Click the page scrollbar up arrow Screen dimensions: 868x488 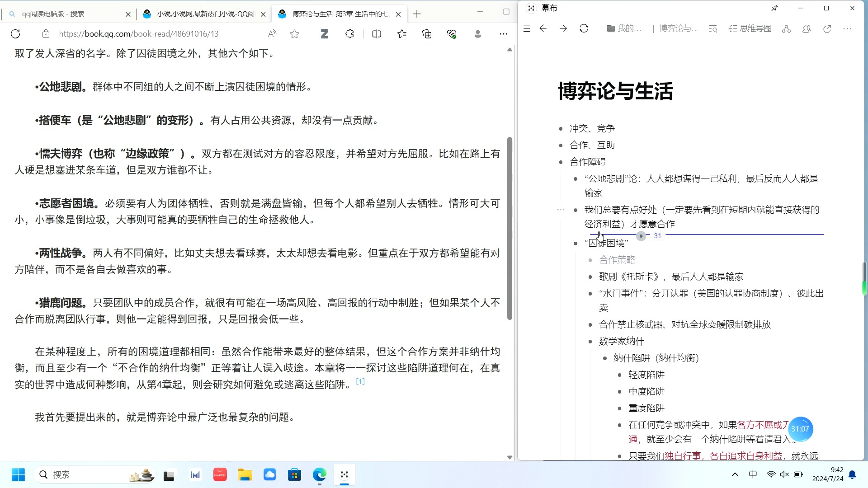(509, 50)
